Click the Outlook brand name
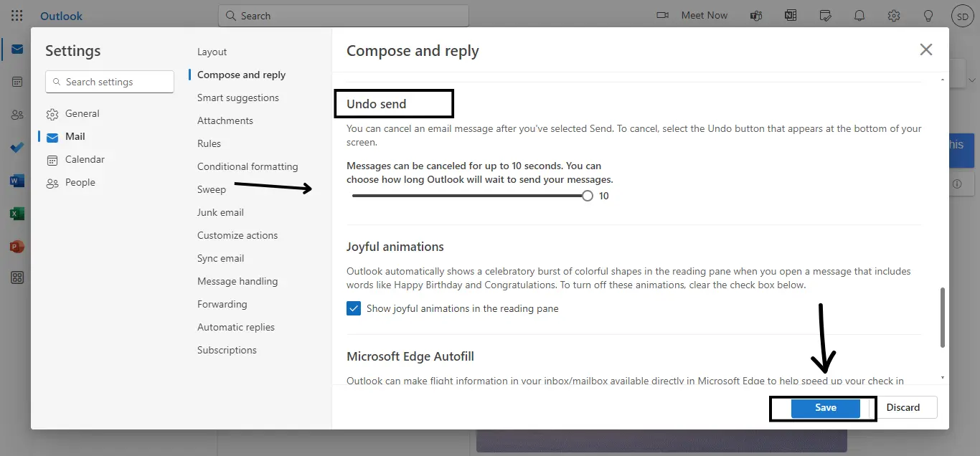 61,16
